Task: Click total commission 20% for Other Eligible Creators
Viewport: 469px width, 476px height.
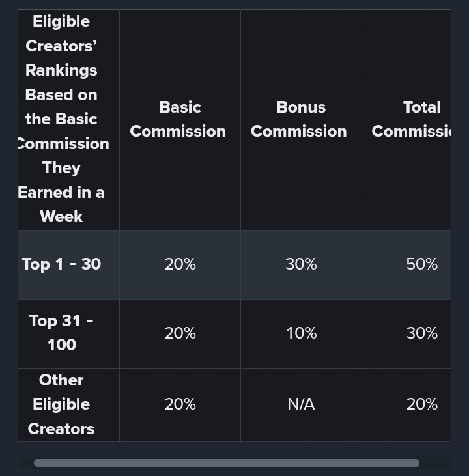Action: pos(421,404)
